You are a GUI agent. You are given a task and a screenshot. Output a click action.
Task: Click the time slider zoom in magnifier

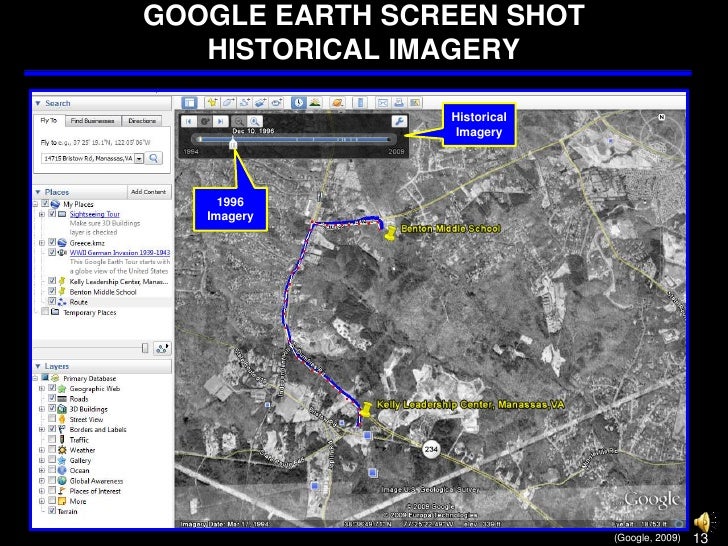point(254,122)
